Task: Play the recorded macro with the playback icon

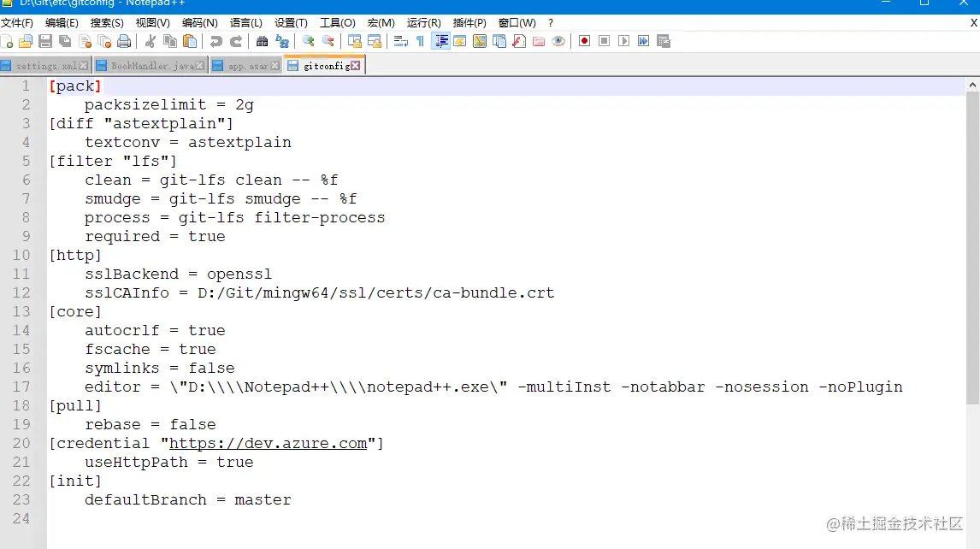Action: (623, 40)
